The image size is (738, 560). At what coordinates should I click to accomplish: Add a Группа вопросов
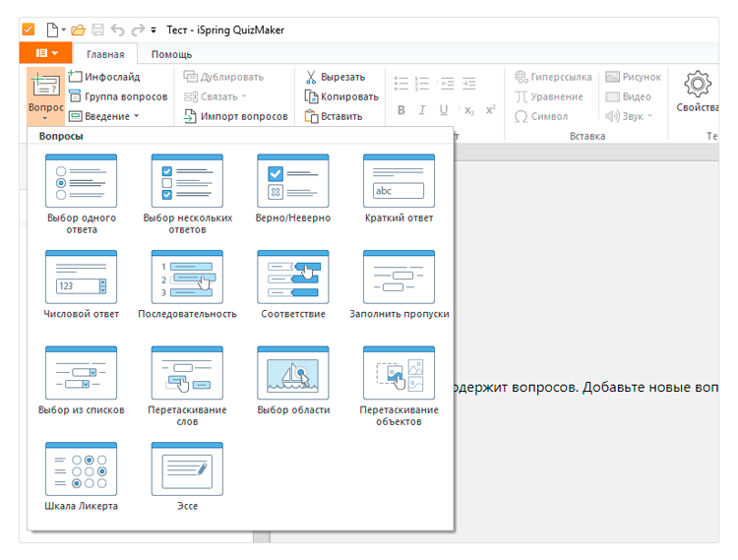118,96
